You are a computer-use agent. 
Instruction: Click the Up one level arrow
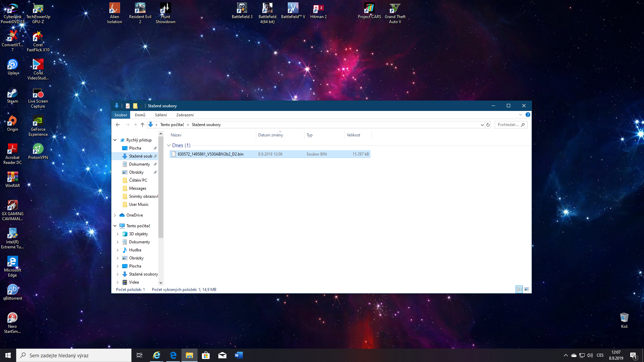143,125
